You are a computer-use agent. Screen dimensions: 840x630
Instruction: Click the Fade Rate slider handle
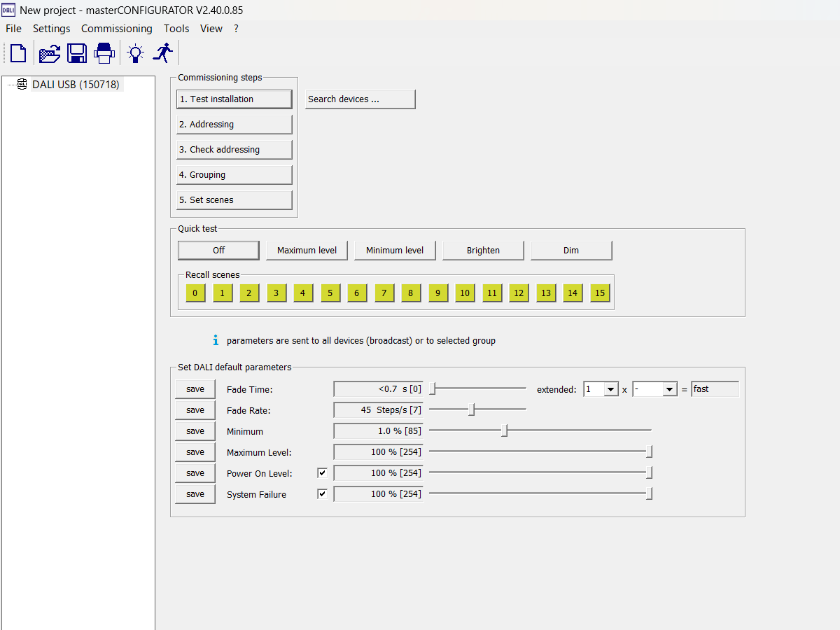pos(472,409)
